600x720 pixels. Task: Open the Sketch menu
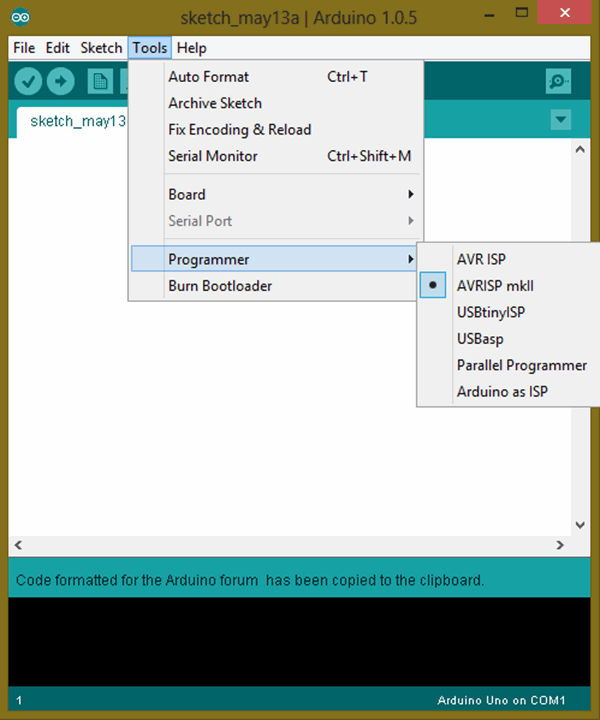(x=101, y=48)
